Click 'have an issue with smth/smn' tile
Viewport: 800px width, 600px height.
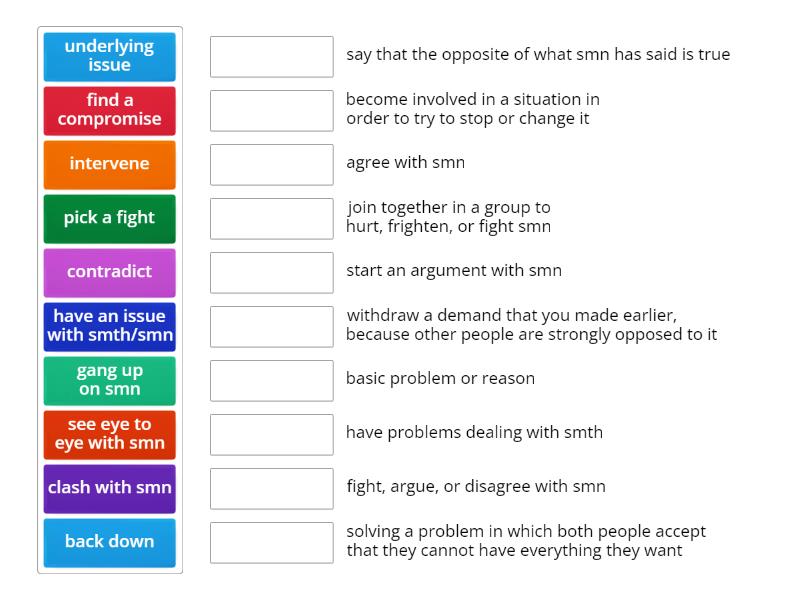click(110, 326)
